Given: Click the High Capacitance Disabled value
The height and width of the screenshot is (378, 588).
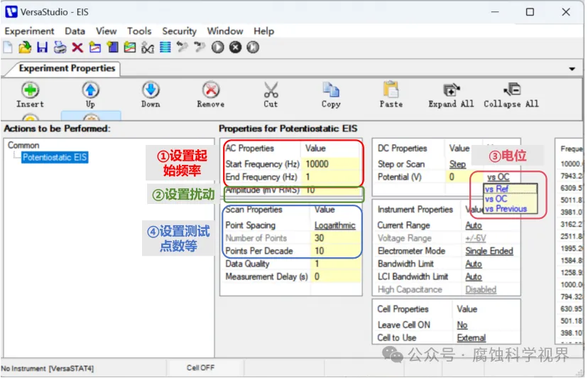Looking at the screenshot, I should (x=481, y=289).
